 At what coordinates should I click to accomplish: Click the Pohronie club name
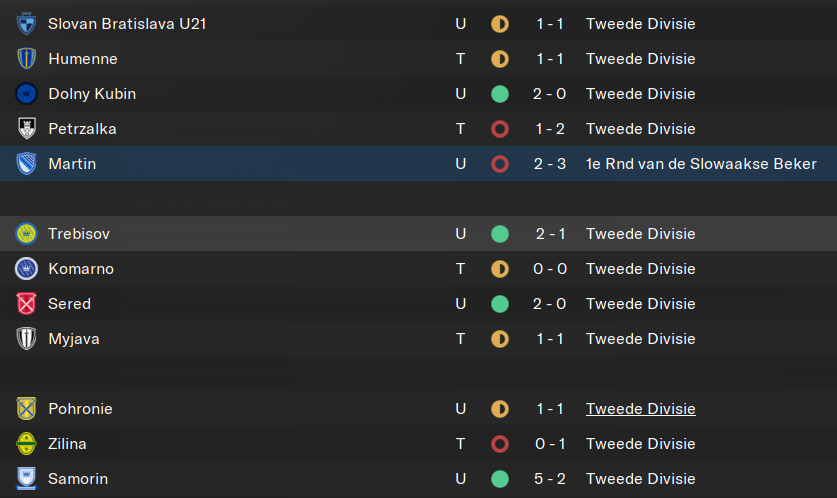(80, 409)
